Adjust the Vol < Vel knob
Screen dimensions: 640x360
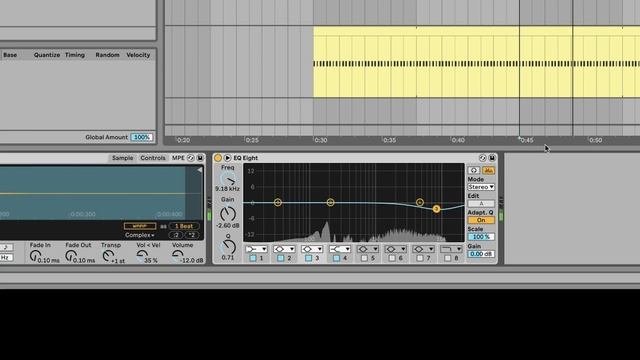(142, 256)
